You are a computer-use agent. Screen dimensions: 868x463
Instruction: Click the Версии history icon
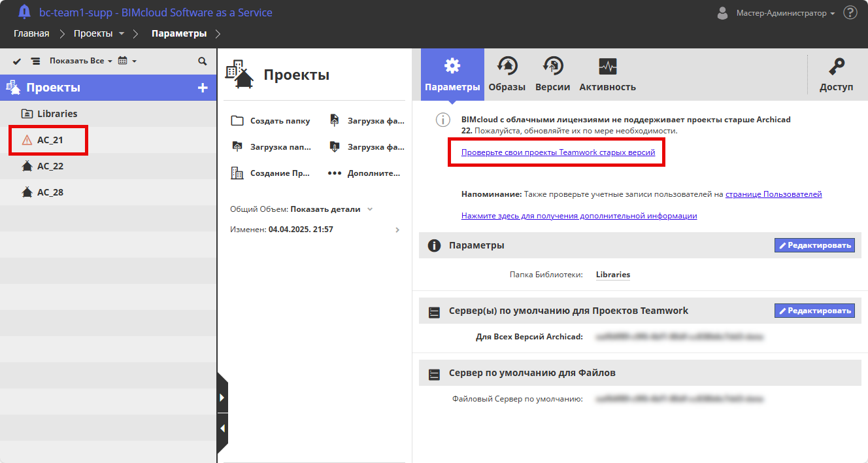tap(553, 65)
